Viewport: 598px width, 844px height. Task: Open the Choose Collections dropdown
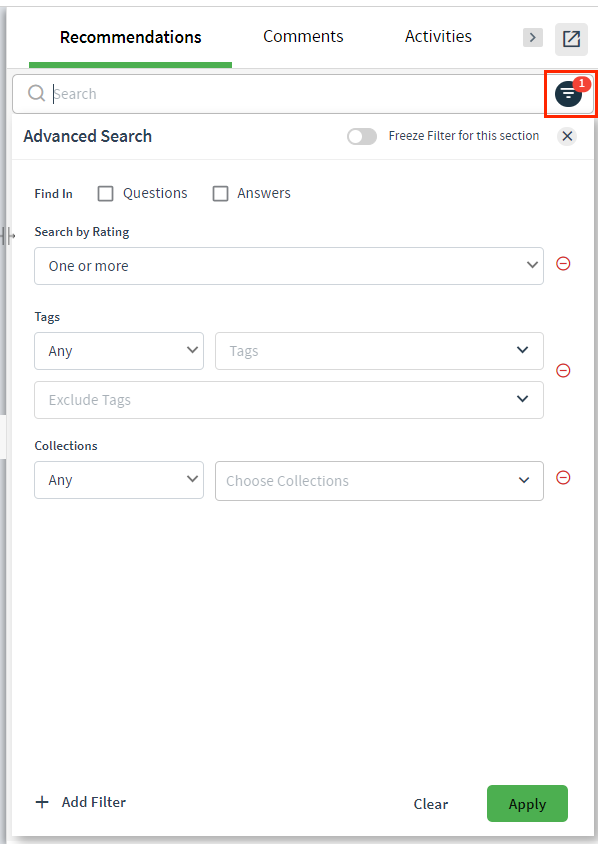point(379,481)
